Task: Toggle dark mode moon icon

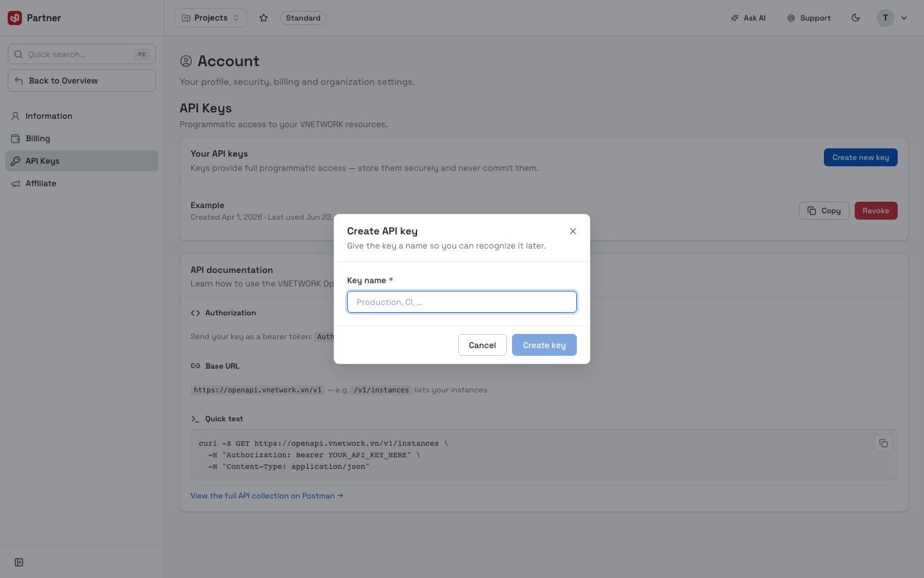Action: (x=855, y=18)
